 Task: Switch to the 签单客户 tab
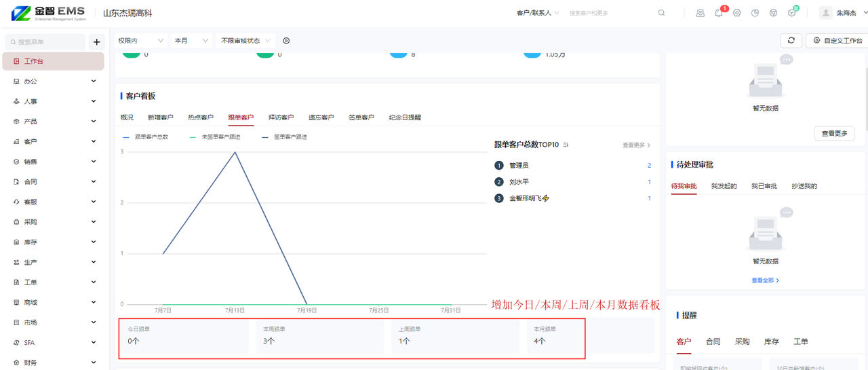361,117
